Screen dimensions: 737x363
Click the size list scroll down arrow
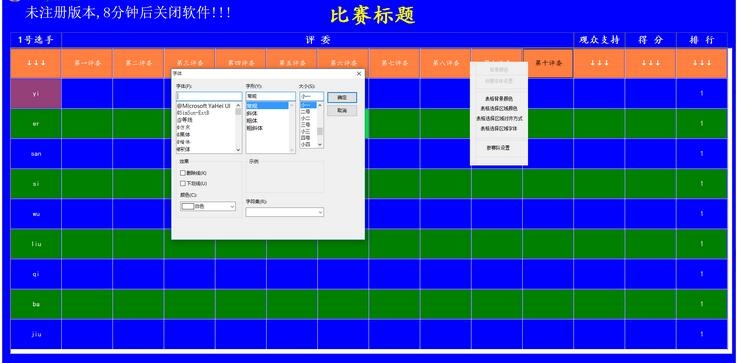coord(320,144)
